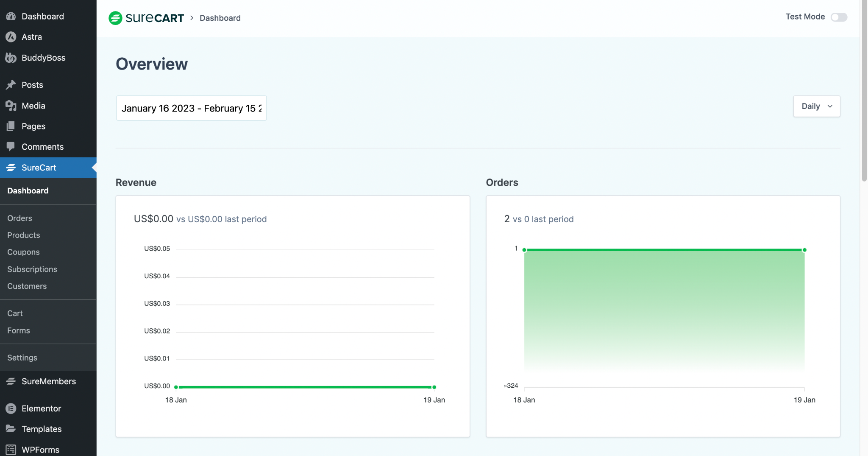Click the Media library icon

[11, 106]
